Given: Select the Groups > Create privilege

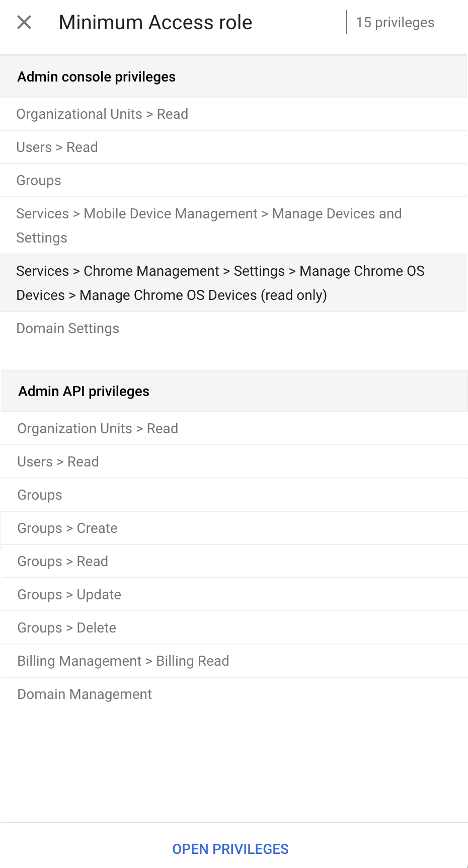Looking at the screenshot, I should (67, 528).
